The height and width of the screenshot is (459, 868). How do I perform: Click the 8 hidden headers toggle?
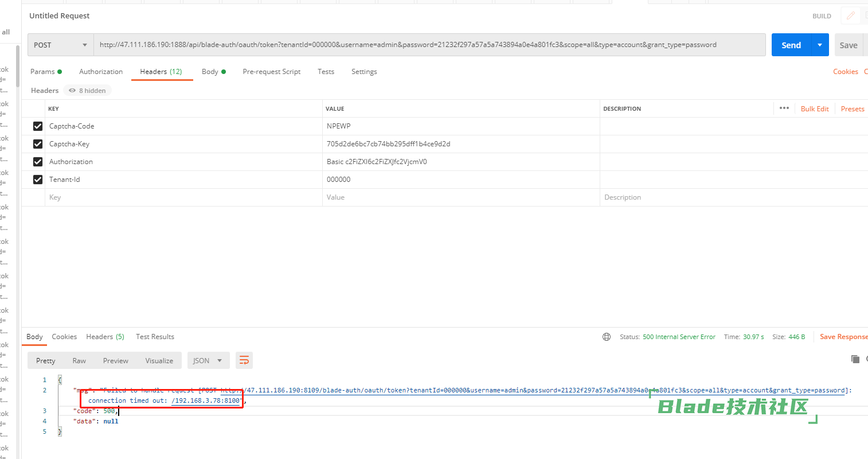point(87,91)
